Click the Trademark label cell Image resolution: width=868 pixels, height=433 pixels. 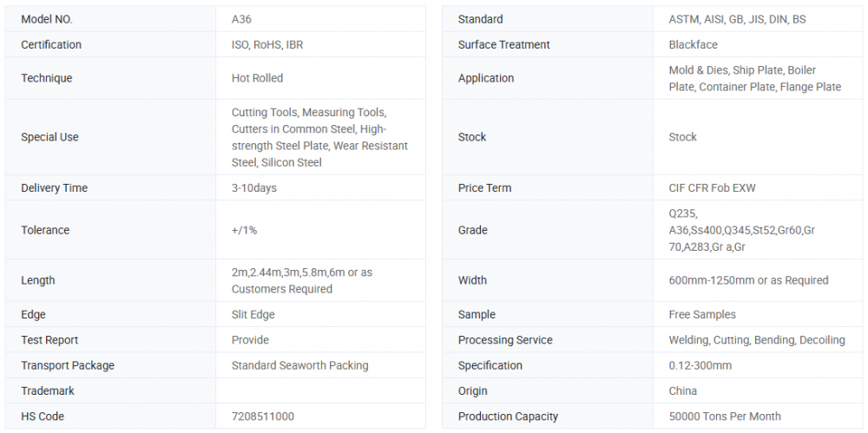48,391
